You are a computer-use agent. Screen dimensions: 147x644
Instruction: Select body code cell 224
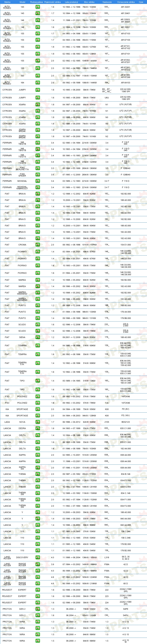point(107,603)
